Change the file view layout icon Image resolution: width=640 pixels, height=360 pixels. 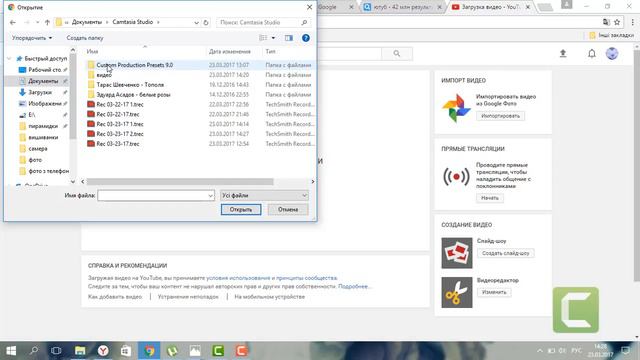point(263,38)
